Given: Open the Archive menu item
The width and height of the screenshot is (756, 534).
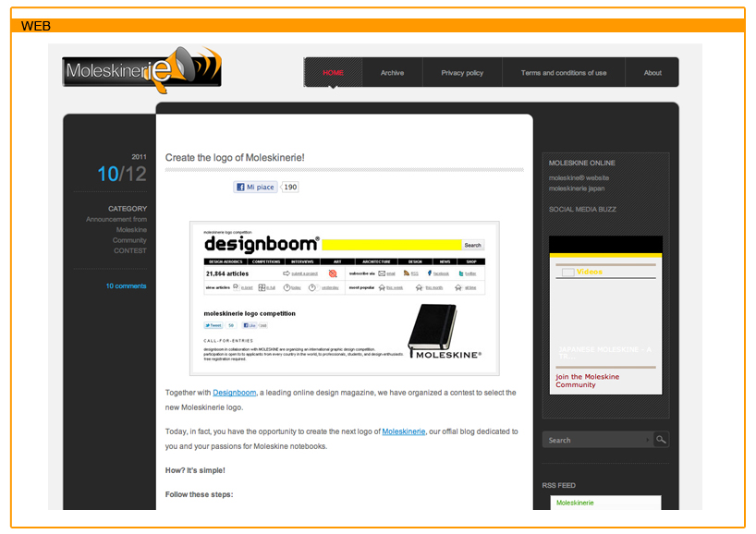Looking at the screenshot, I should (x=392, y=73).
